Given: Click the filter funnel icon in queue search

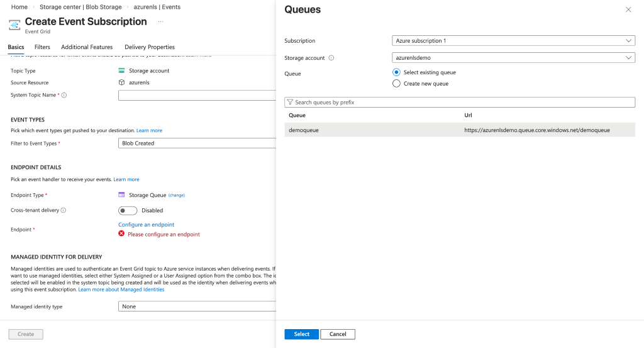Looking at the screenshot, I should [x=290, y=102].
